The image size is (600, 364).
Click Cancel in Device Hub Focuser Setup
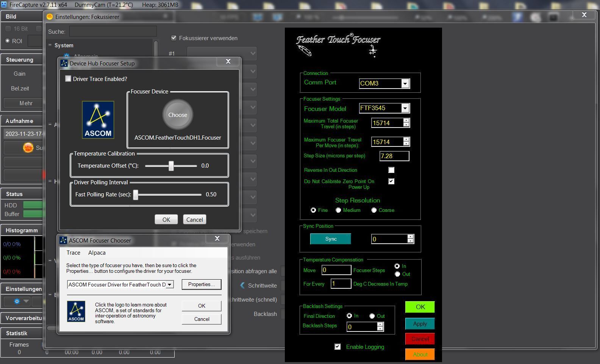[195, 219]
